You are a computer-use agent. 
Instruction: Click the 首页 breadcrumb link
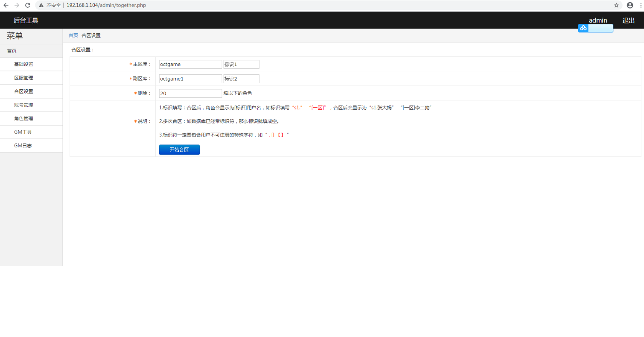[x=73, y=35]
